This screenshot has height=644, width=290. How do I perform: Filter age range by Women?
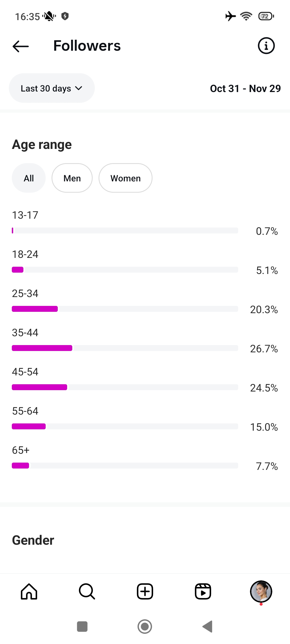click(125, 178)
